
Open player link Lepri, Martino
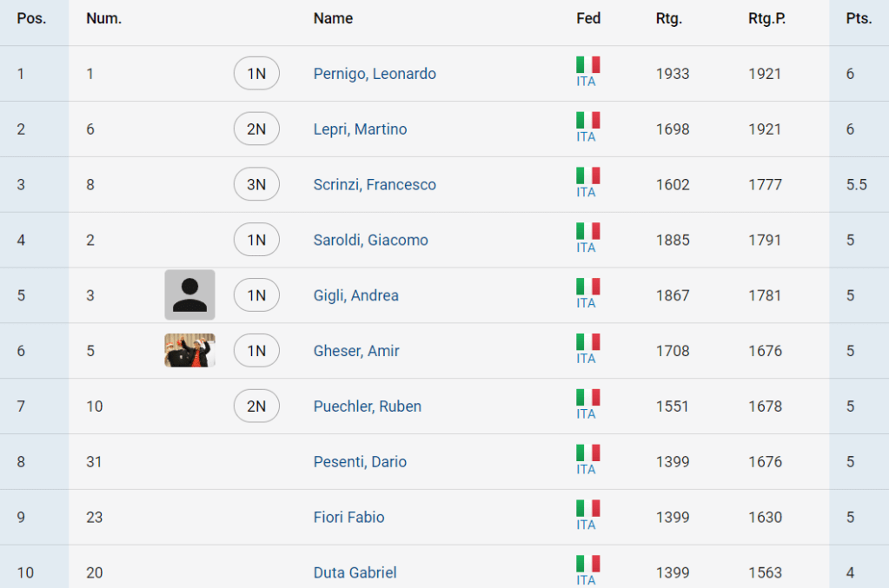[x=360, y=129]
